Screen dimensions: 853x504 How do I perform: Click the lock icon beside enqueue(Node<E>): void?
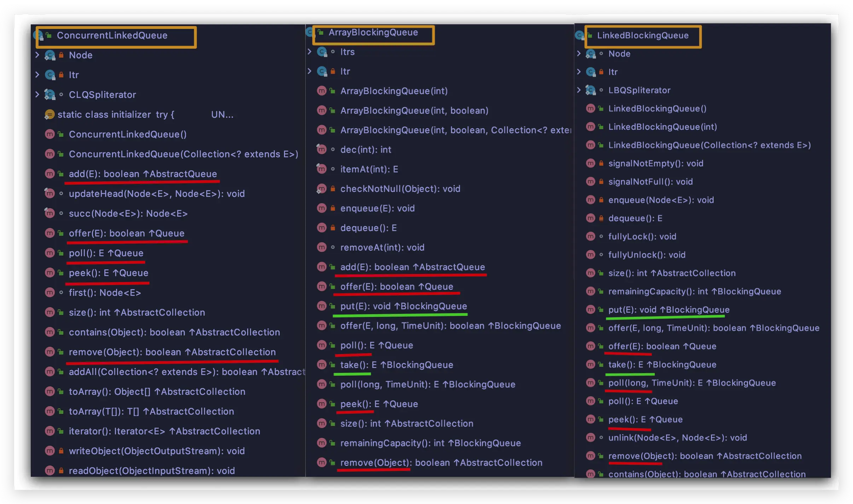coord(601,200)
